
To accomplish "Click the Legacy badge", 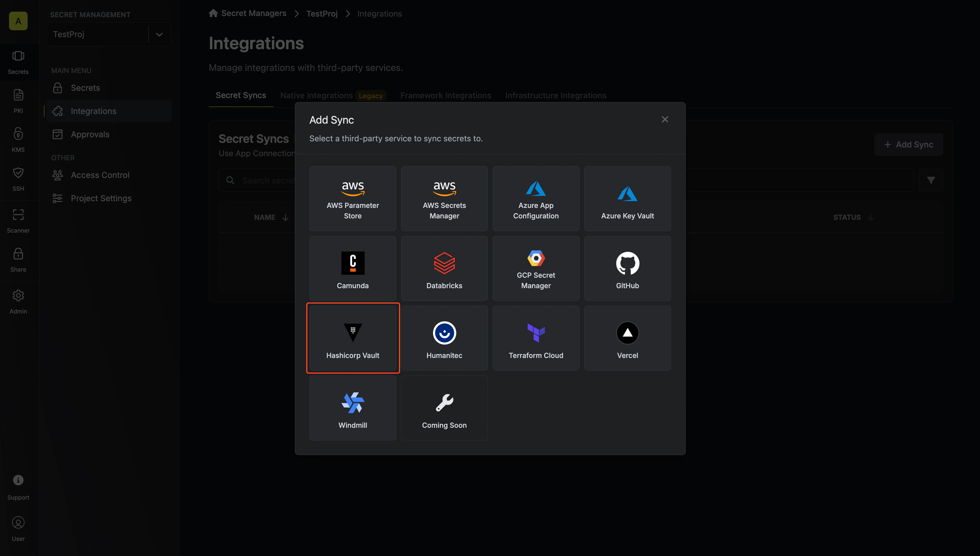I will 371,96.
